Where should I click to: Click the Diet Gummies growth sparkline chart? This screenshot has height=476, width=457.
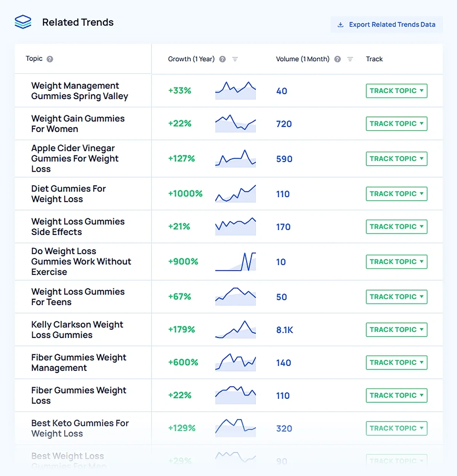[x=235, y=194]
